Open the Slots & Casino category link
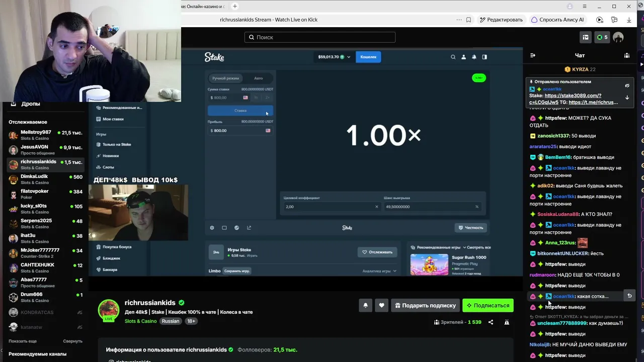644x362 pixels. pyautogui.click(x=140, y=321)
